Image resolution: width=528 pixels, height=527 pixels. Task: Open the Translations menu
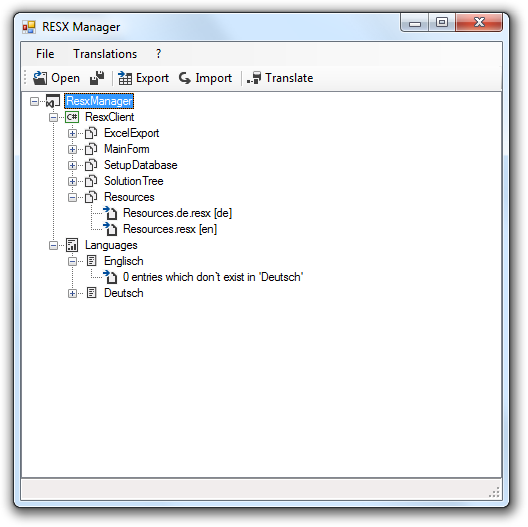pyautogui.click(x=105, y=54)
